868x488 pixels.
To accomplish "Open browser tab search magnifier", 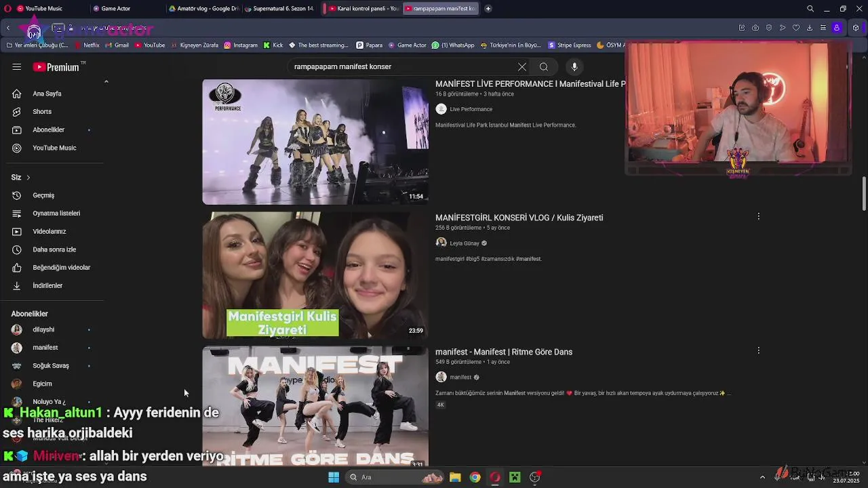I will [x=810, y=9].
